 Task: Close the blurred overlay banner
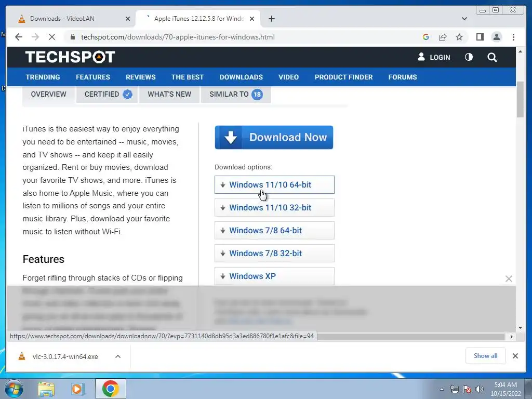[509, 279]
